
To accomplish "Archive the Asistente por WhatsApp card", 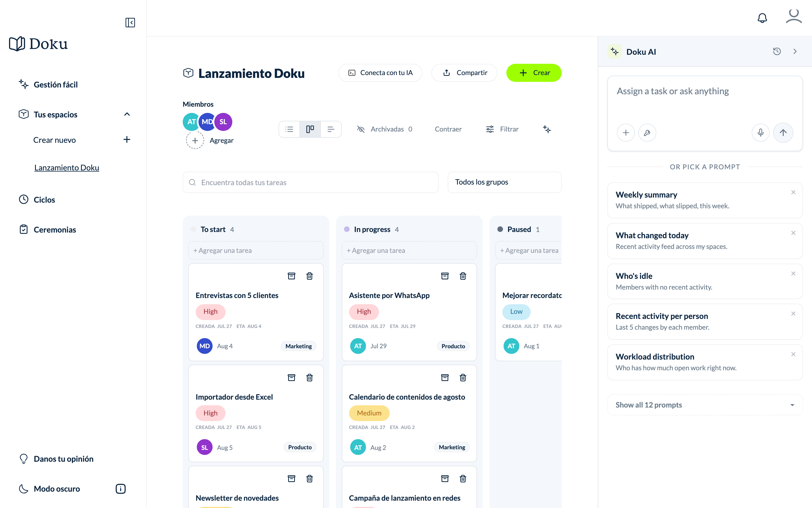I will (445, 276).
